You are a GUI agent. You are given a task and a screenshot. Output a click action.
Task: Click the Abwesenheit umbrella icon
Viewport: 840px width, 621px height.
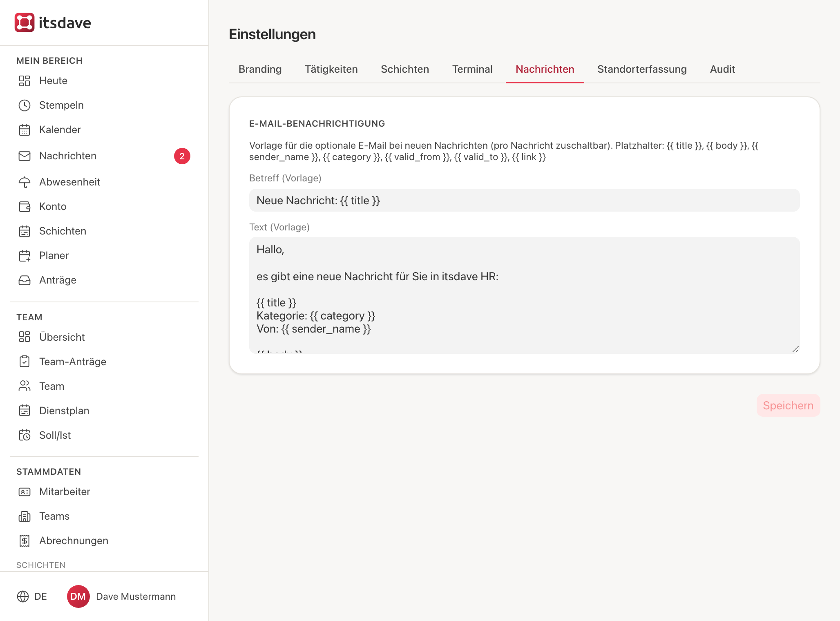[25, 182]
